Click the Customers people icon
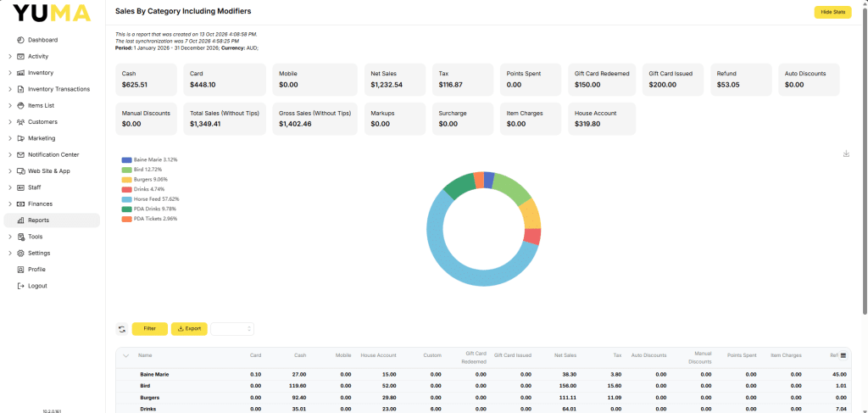 click(20, 122)
